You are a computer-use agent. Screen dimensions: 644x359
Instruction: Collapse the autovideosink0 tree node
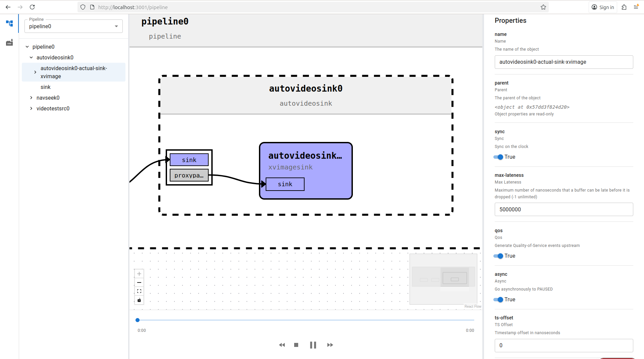pyautogui.click(x=31, y=57)
